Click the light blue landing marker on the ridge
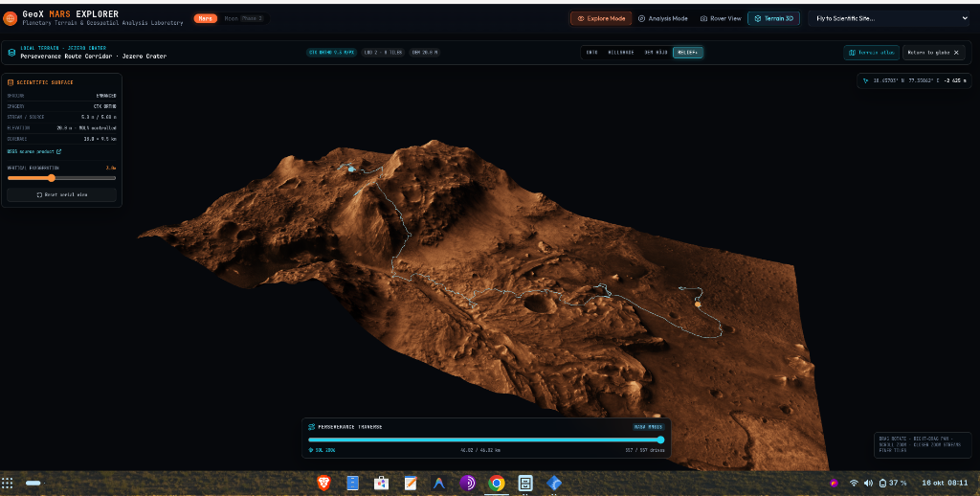The image size is (980, 496). coord(351,169)
